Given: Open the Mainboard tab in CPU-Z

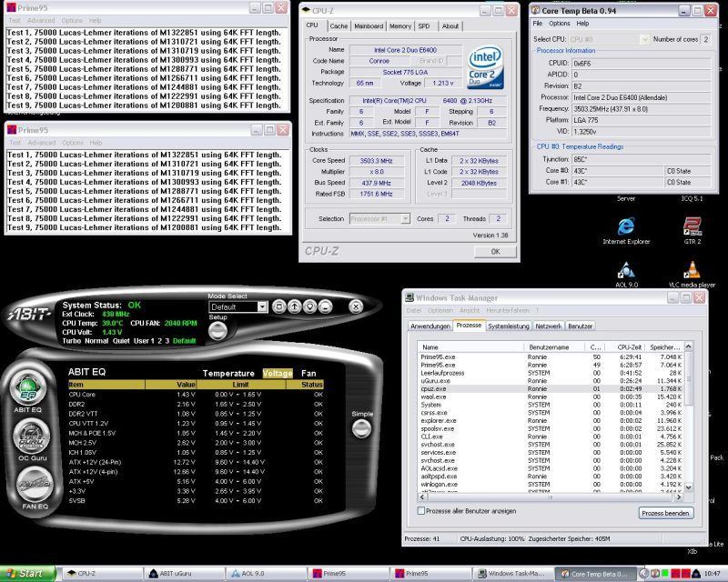Looking at the screenshot, I should [369, 26].
